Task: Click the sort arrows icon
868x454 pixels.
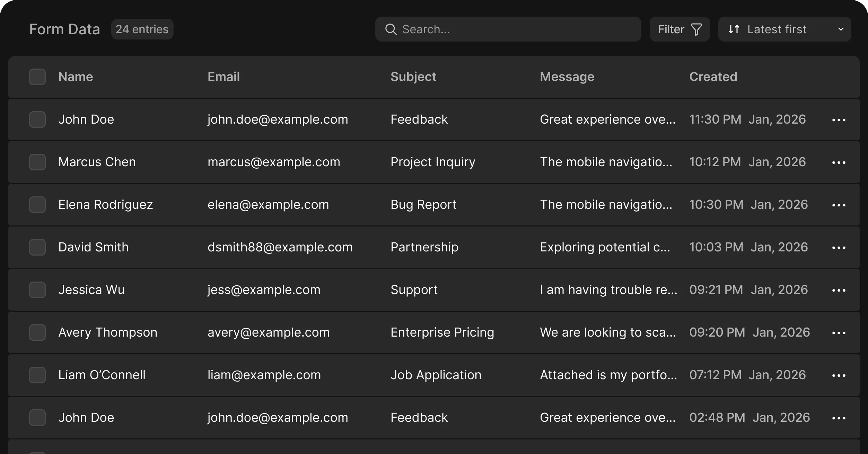Action: [734, 29]
